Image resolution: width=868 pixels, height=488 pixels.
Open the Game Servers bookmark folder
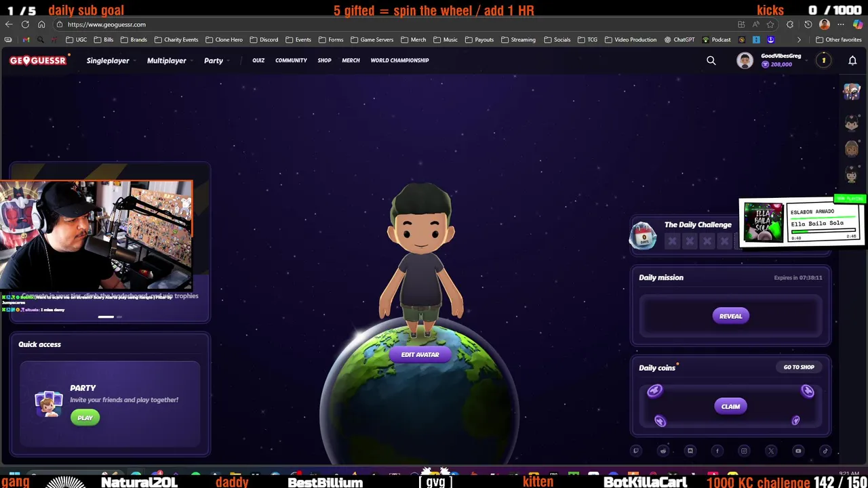click(372, 39)
